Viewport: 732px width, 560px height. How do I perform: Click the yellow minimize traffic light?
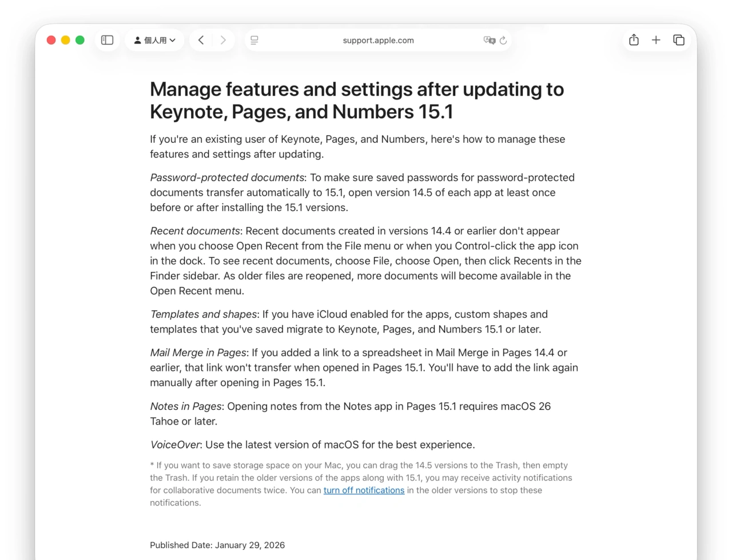65,40
